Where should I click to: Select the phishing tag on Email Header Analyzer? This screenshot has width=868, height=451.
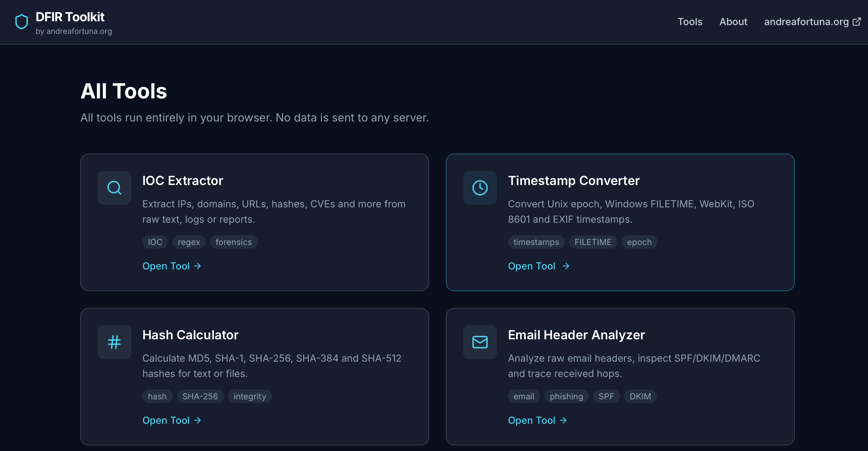click(566, 396)
